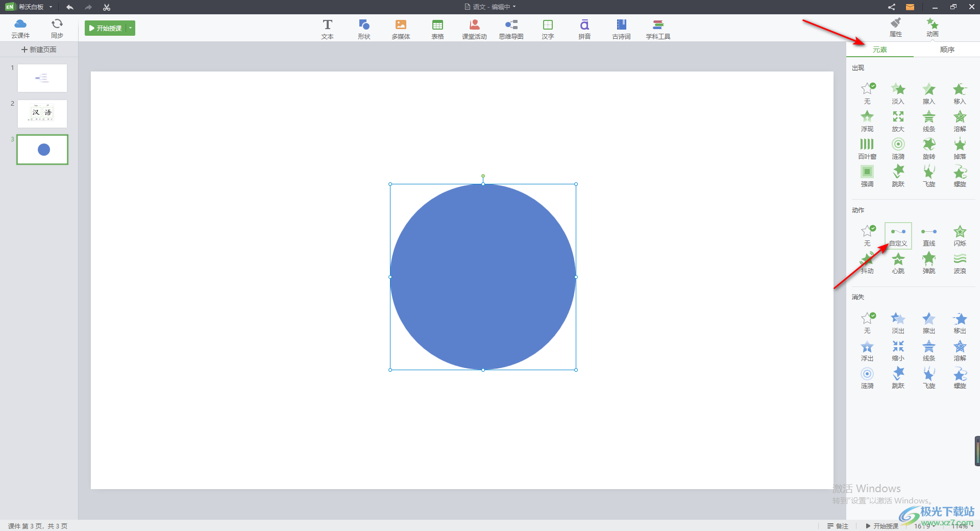Open the 114% zoom level dropdown
Image resolution: width=980 pixels, height=531 pixels.
(963, 526)
